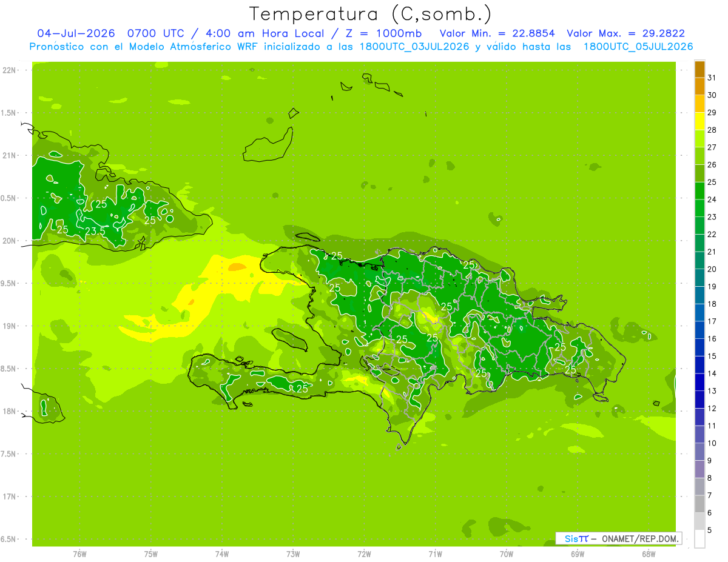The width and height of the screenshot is (728, 562).
Task: Click the '76W' longitude axis label
Action: click(79, 554)
